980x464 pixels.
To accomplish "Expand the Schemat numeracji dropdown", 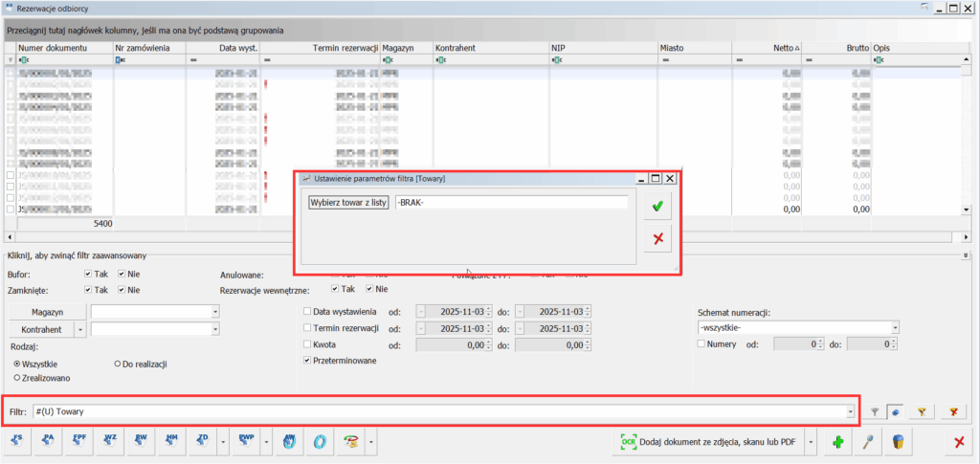I will pos(895,327).
